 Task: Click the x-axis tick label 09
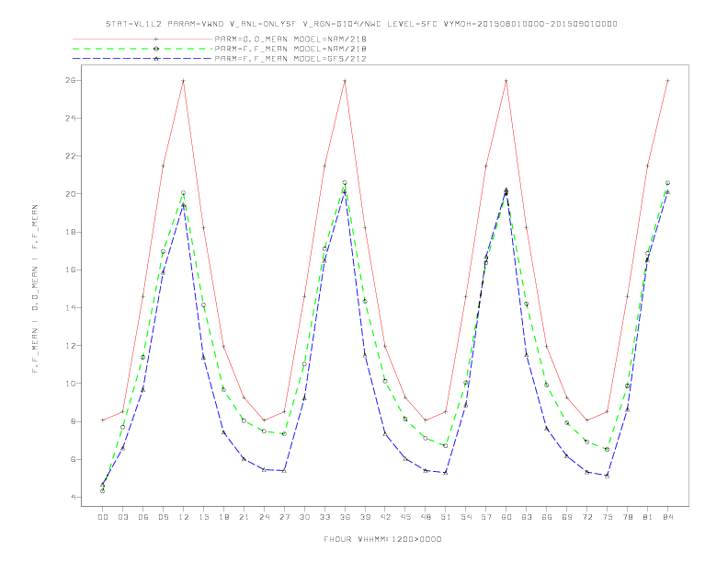(163, 517)
